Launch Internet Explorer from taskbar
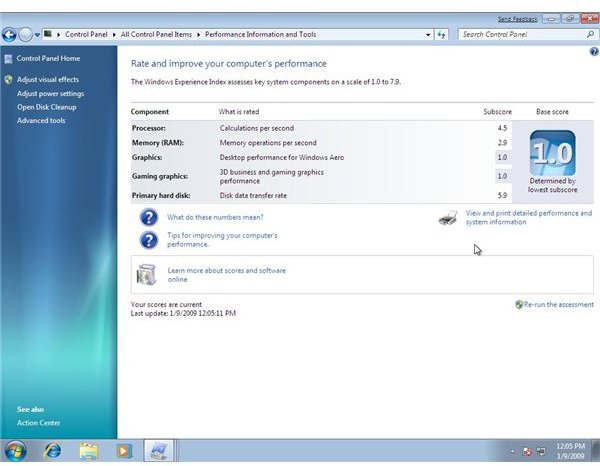The height and width of the screenshot is (466, 600). coord(52,451)
